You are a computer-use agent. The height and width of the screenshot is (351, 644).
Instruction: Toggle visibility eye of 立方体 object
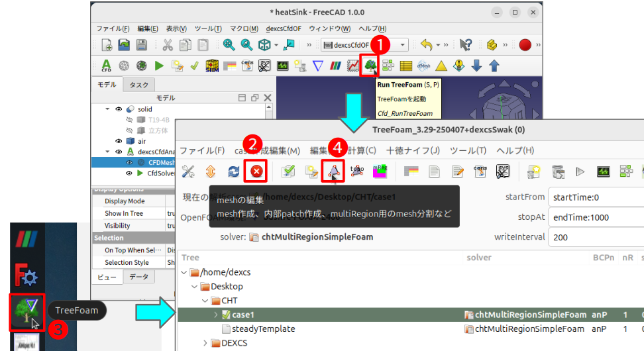click(129, 130)
